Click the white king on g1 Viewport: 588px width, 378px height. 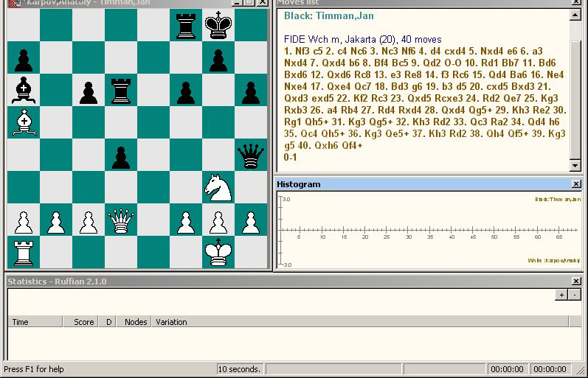218,253
